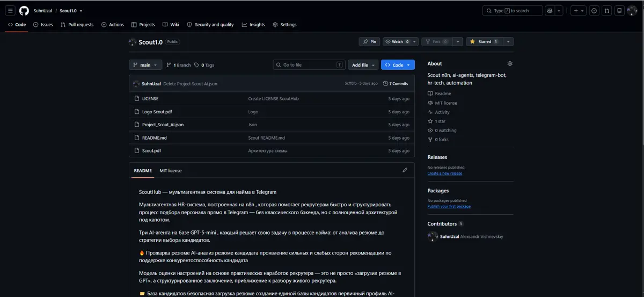Switch to the Pull requests tab
This screenshot has height=297, width=644.
(77, 25)
